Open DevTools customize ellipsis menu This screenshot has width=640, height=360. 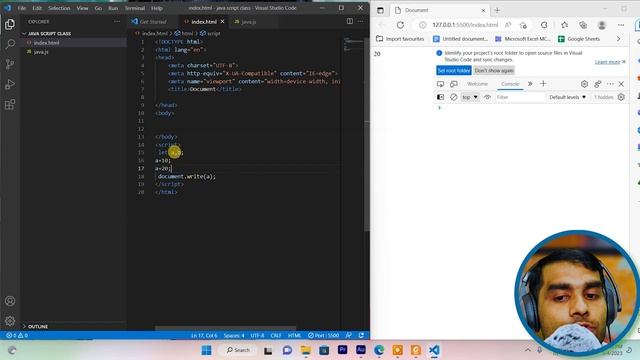coord(610,84)
